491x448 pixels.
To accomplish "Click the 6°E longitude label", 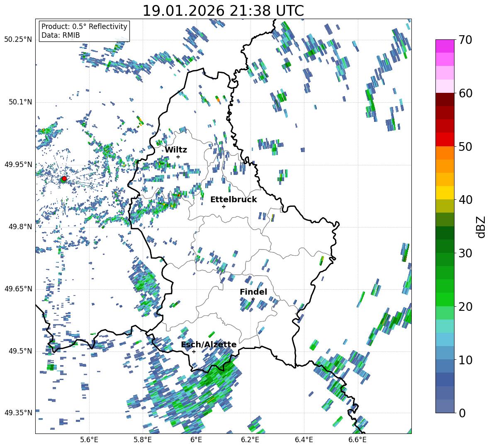I will tap(196, 440).
